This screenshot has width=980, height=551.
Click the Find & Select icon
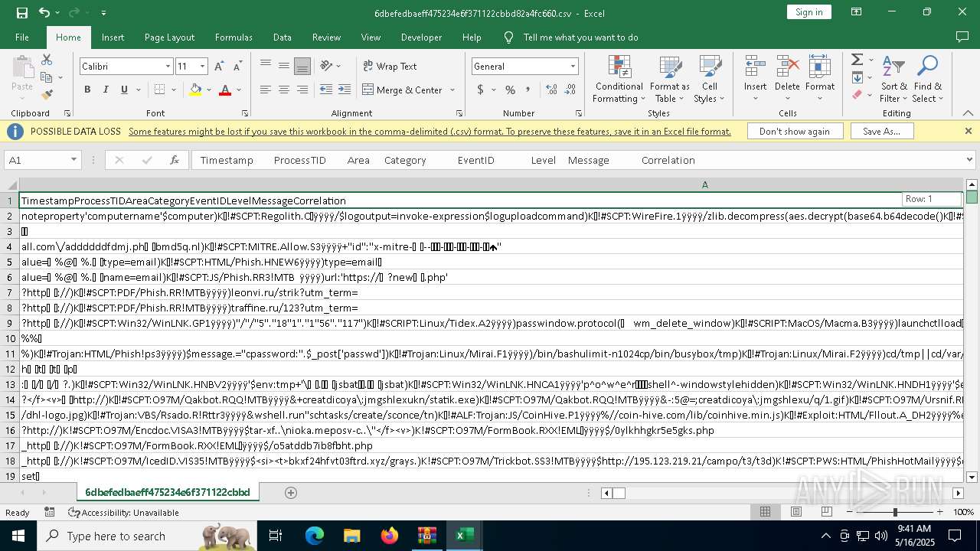(x=928, y=79)
